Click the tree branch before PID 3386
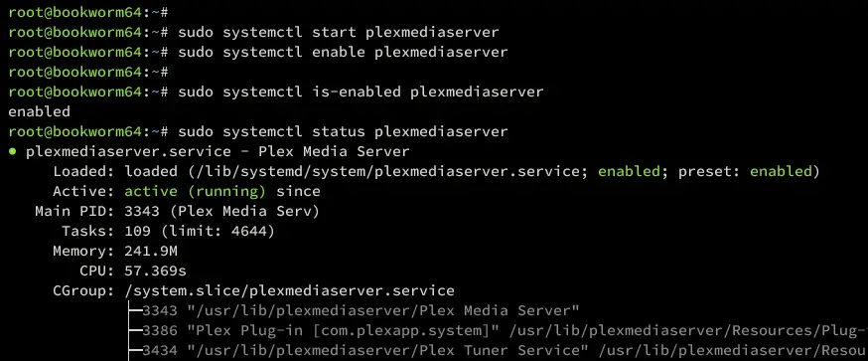The width and height of the screenshot is (868, 361). coord(134,330)
